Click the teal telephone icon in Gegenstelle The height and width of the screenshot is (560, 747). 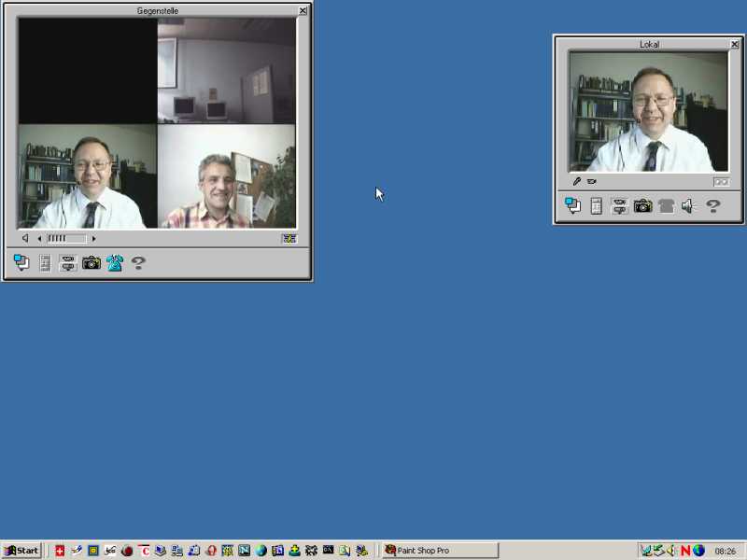(x=115, y=262)
